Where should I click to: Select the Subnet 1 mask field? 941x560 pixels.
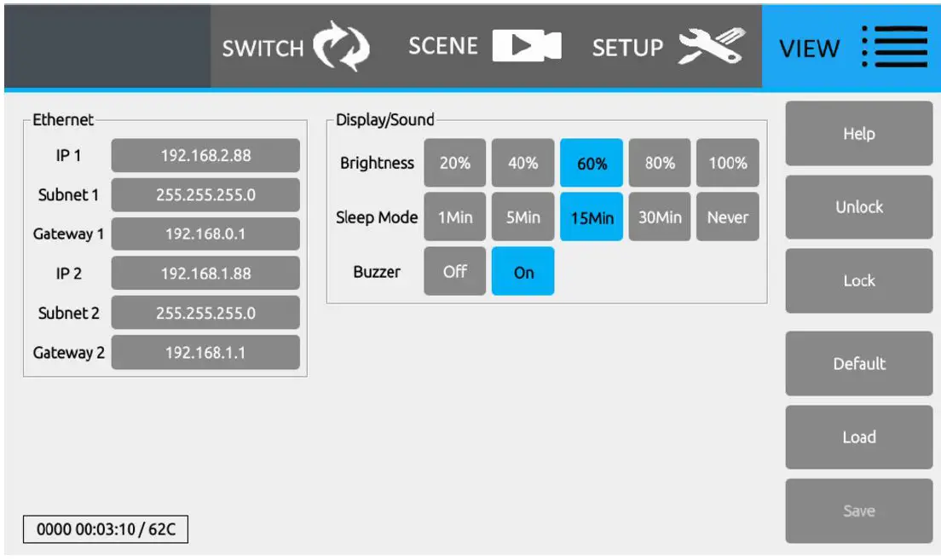tap(205, 195)
